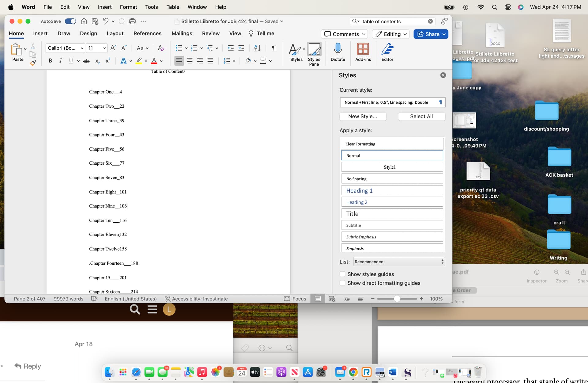Apply Italic formatting
Screen dimensions: 588x383
pos(61,61)
